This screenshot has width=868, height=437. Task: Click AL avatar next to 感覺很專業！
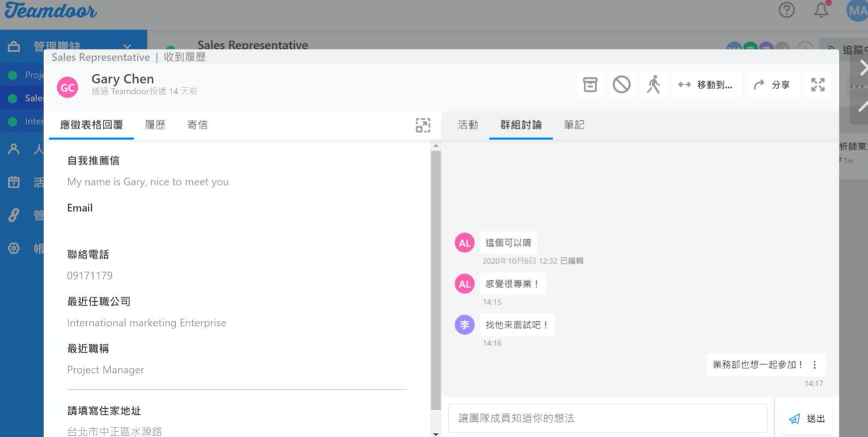click(465, 284)
